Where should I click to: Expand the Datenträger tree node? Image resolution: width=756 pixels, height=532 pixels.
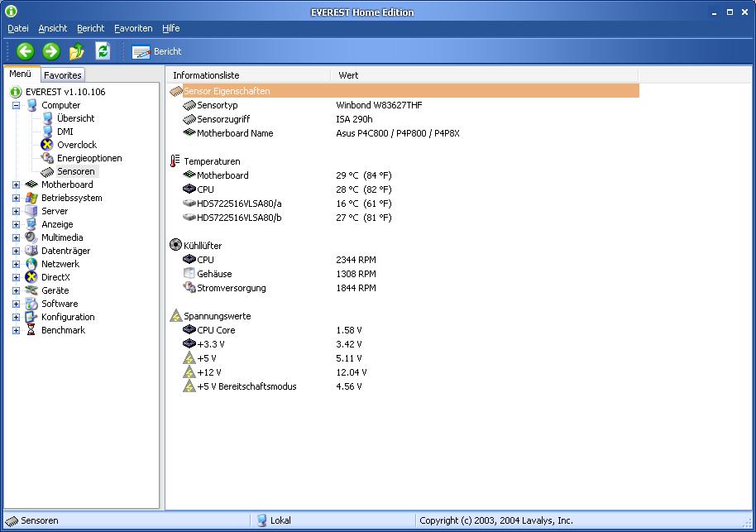coord(16,252)
